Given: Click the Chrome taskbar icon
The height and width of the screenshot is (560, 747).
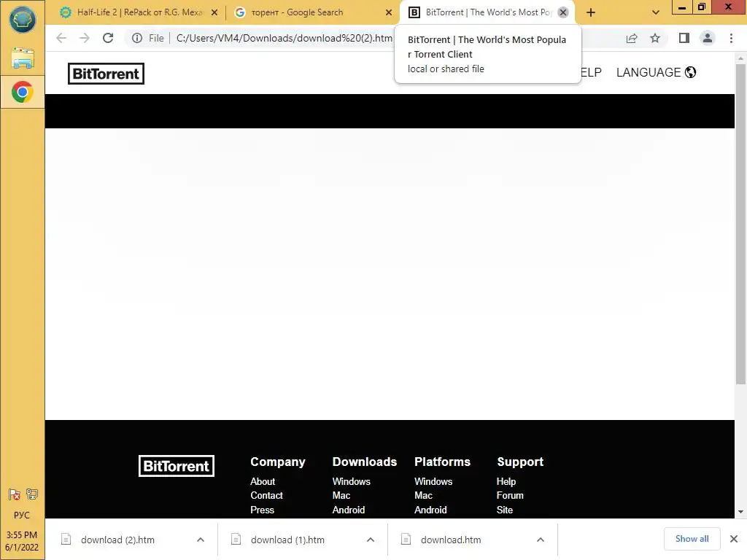Looking at the screenshot, I should pos(23,92).
